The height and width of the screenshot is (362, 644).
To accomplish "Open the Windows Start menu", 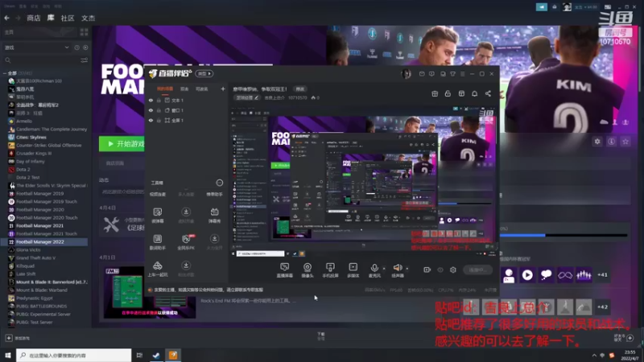I will click(x=7, y=355).
